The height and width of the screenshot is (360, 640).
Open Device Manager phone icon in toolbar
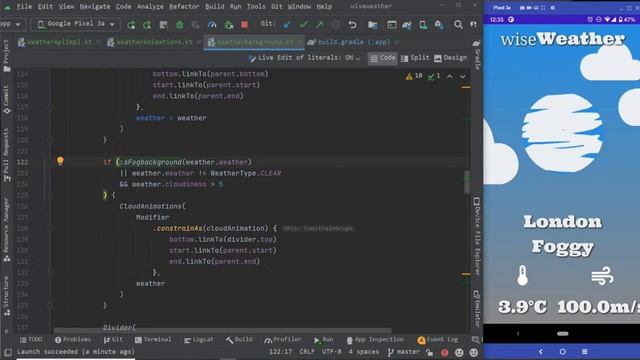[423, 25]
